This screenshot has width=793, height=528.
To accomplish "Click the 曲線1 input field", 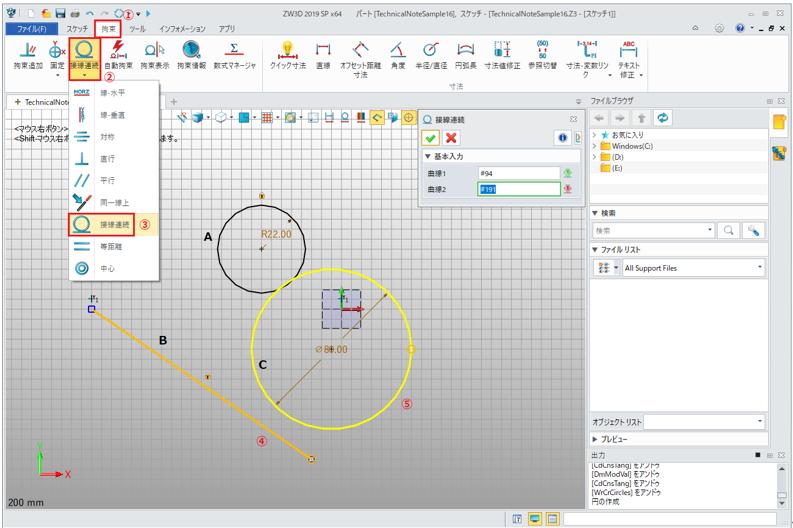I will [x=518, y=173].
